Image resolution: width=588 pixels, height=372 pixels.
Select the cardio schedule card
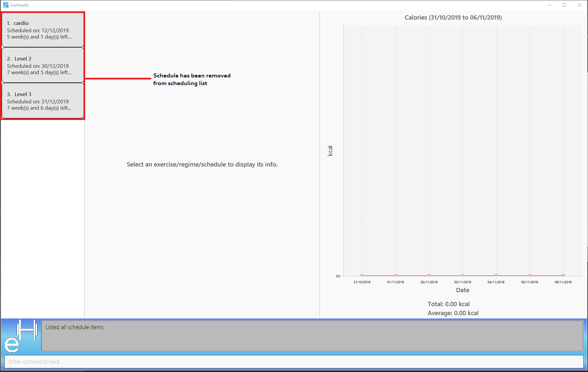[43, 30]
